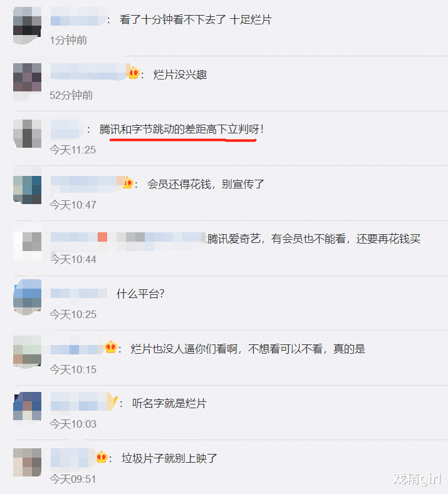This screenshot has height=494, width=448.
Task: Click crown badge beside '烂片也没人逼你们看啊' comment
Action: [x=111, y=347]
